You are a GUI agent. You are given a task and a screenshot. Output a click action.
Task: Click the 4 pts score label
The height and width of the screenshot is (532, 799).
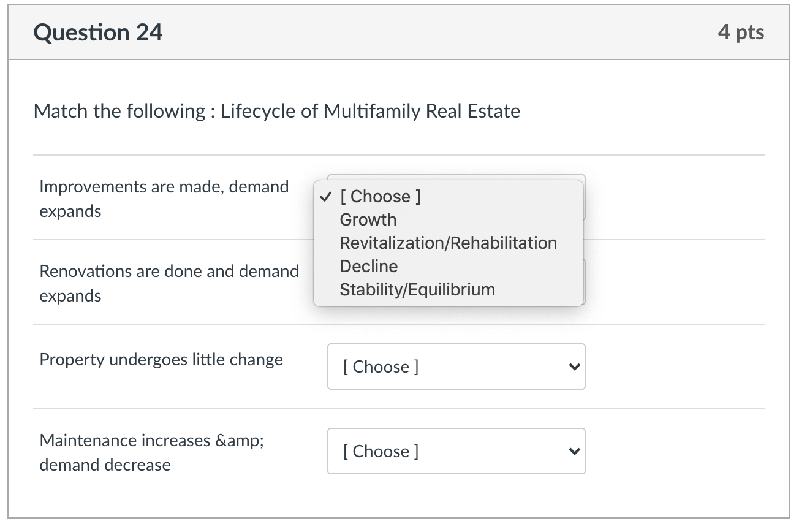(x=741, y=32)
